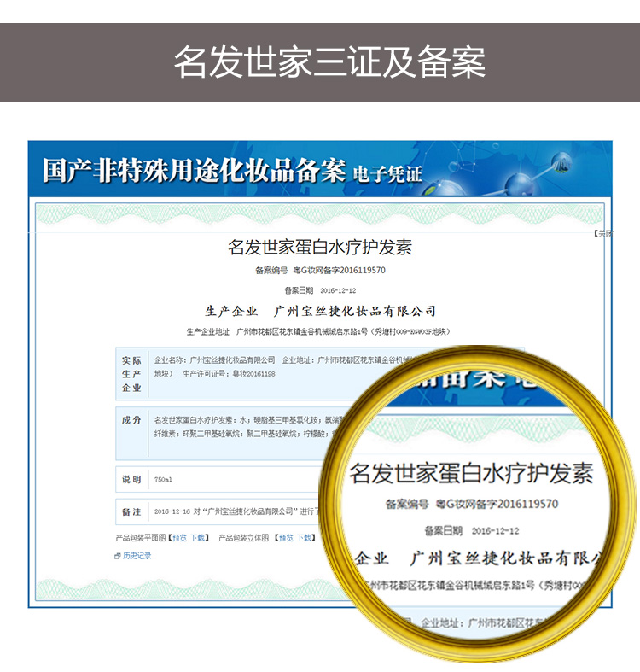Click 下载 for 产品包装立体图
The width and height of the screenshot is (640, 672).
point(304,538)
